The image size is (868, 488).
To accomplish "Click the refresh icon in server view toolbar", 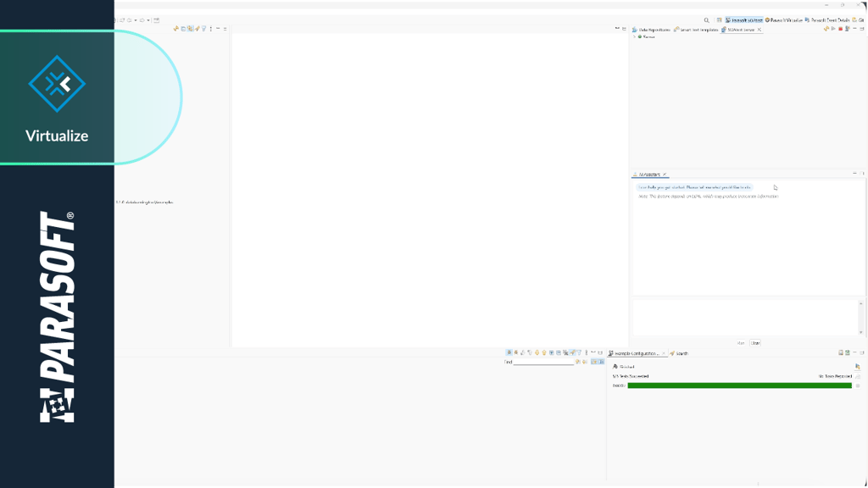I will 826,29.
